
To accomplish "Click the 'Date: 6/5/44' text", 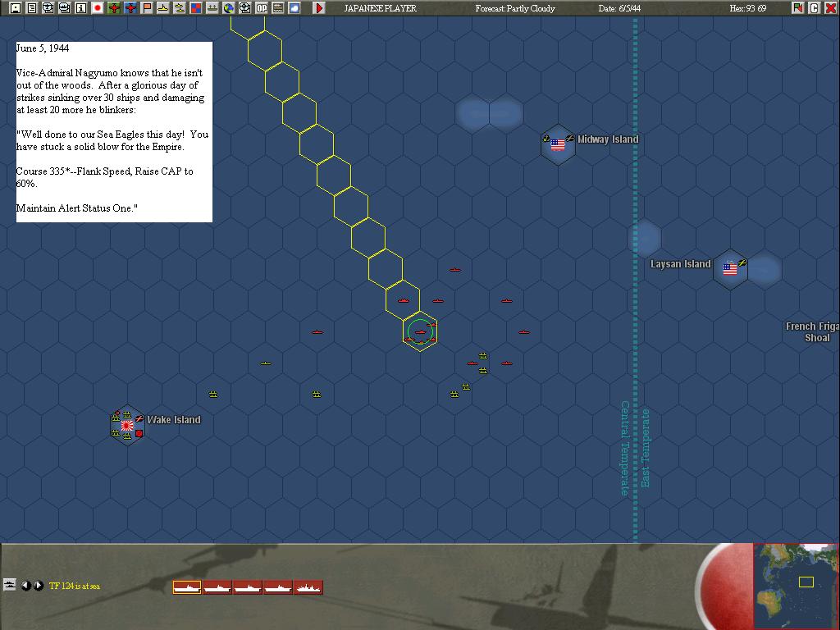I will pyautogui.click(x=619, y=8).
